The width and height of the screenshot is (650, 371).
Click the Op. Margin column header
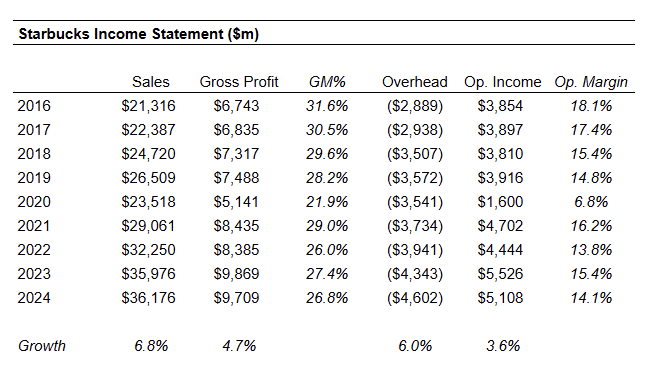tap(591, 82)
